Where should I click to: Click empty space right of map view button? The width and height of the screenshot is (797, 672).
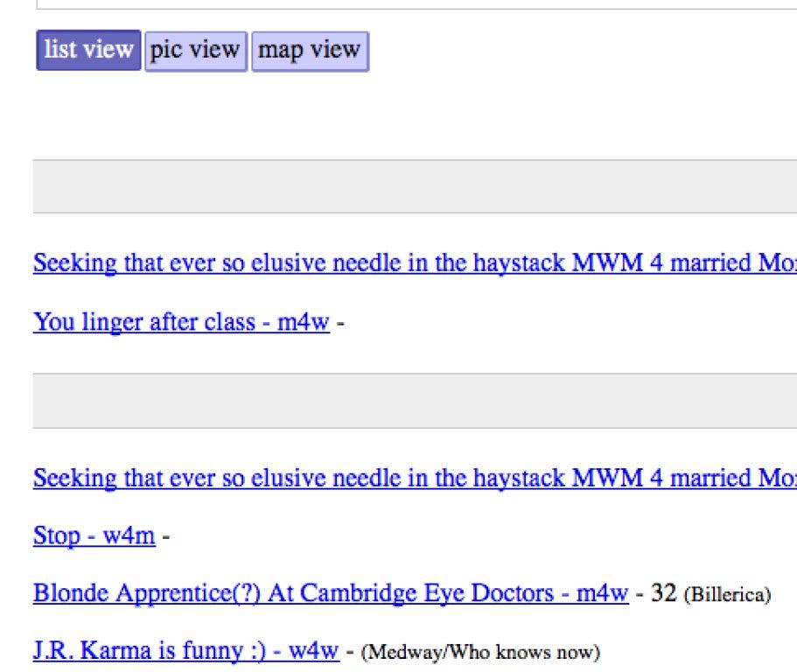point(569,50)
